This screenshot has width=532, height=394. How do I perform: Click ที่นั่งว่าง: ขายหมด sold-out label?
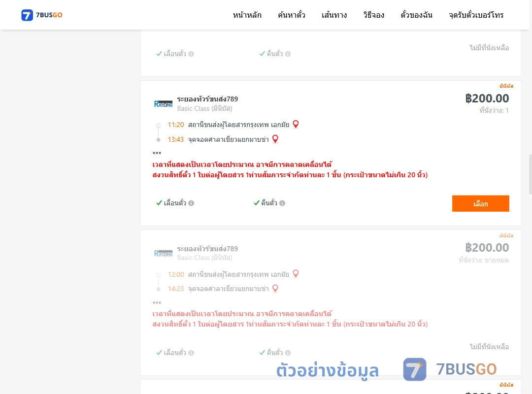point(484,260)
